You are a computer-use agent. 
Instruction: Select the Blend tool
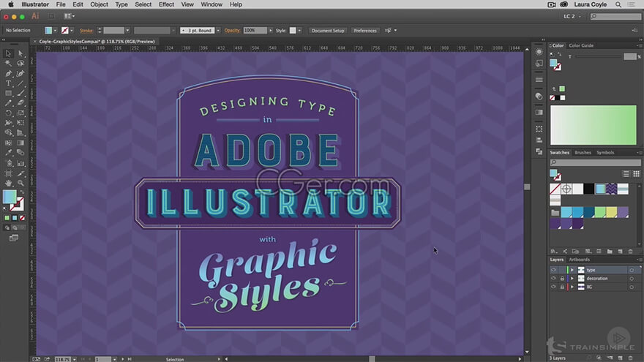click(x=20, y=153)
